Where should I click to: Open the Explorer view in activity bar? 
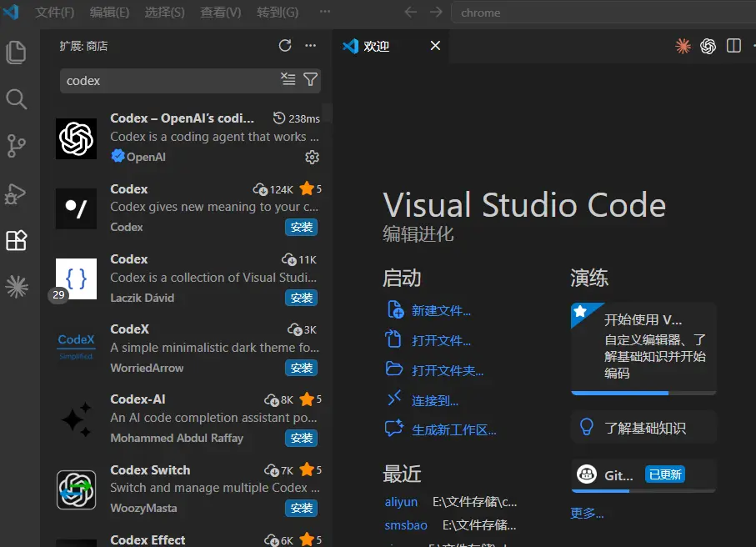pyautogui.click(x=16, y=52)
